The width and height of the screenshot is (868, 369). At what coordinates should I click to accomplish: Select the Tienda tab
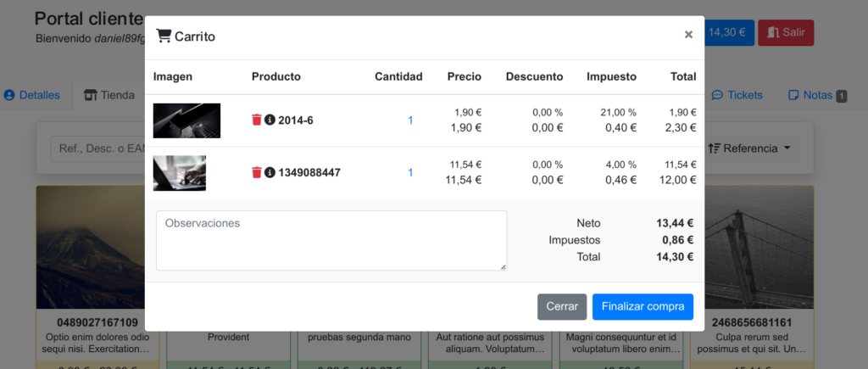(x=109, y=95)
